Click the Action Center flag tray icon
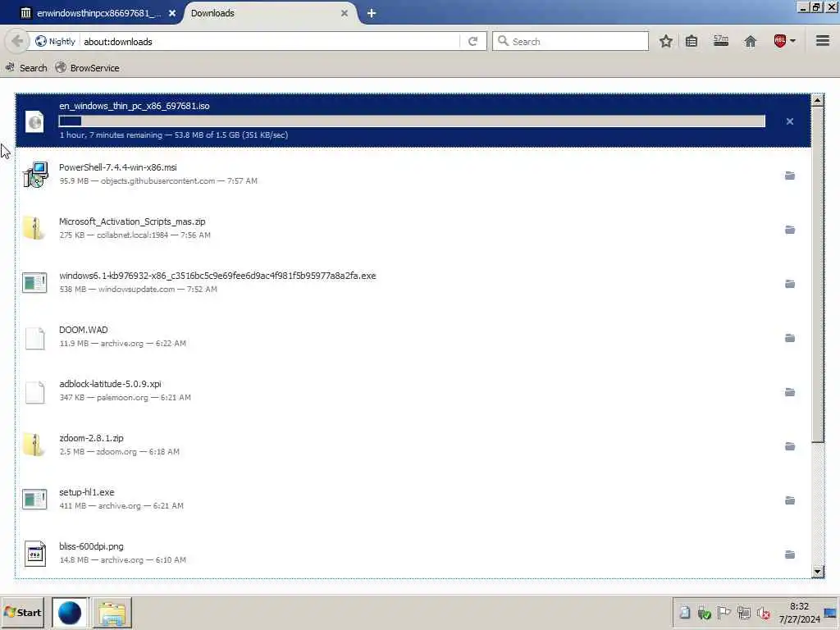Image resolution: width=840 pixels, height=630 pixels. pyautogui.click(x=724, y=612)
